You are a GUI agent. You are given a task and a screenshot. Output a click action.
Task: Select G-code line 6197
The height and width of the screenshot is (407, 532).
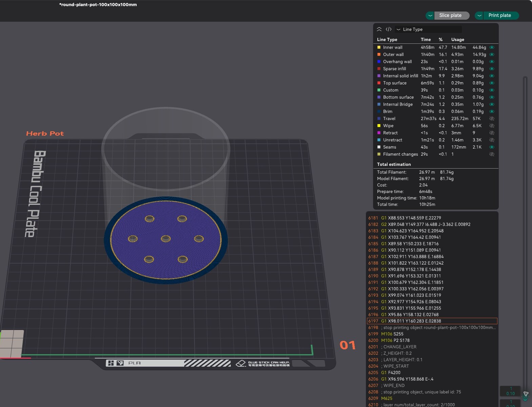tap(432, 321)
